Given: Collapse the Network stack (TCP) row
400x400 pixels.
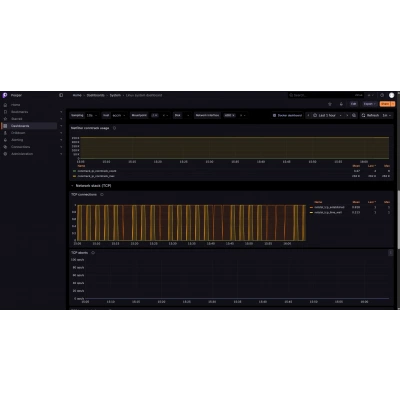Looking at the screenshot, I should [72, 186].
